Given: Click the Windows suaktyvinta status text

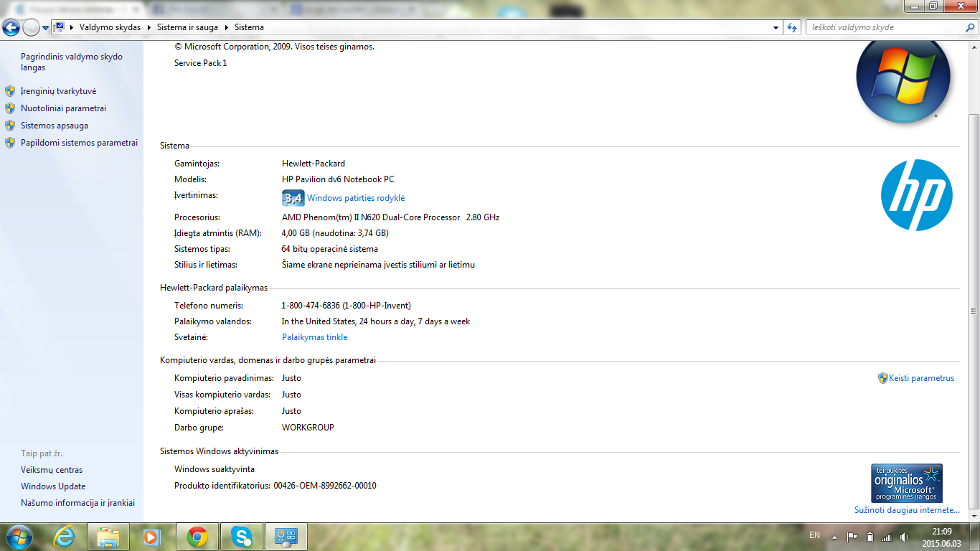Looking at the screenshot, I should point(215,469).
